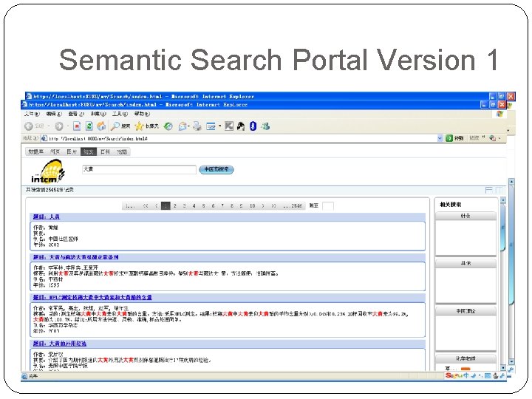Click the page icon in address bar
Viewport: 532px width, 399px height.
coord(44,138)
